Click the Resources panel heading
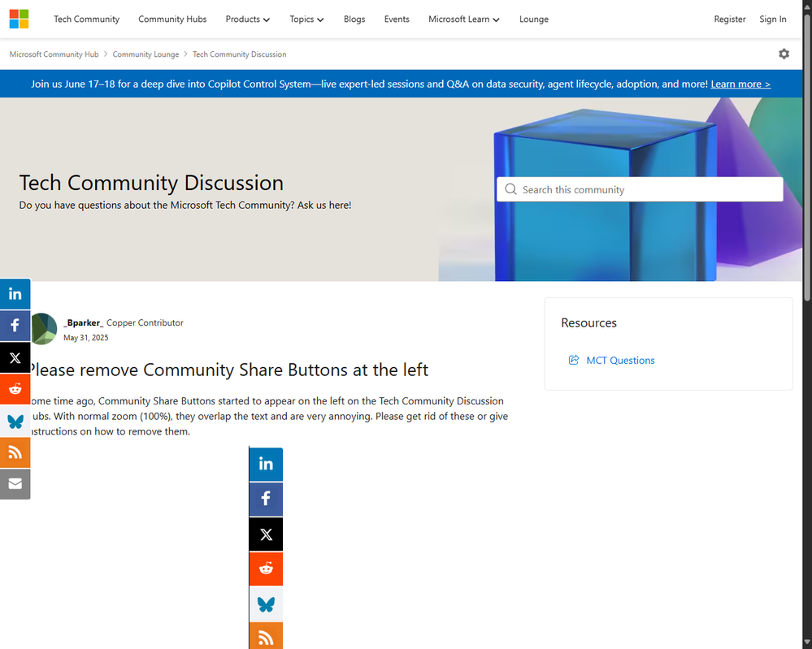Screen dimensions: 812x649 click(588, 323)
